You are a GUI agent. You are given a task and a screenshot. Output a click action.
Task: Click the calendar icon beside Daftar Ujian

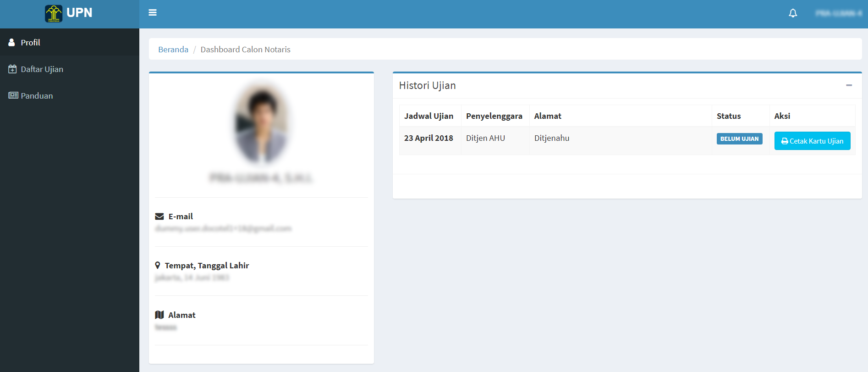[12, 69]
